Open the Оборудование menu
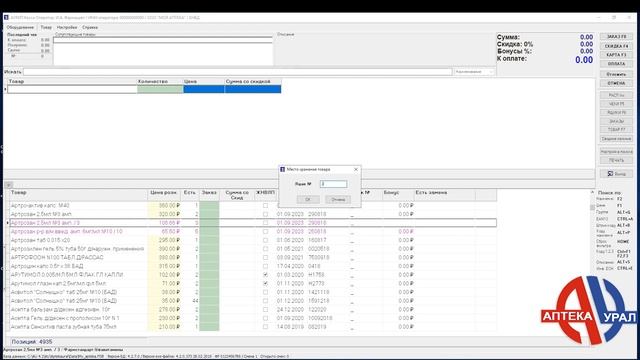The height and width of the screenshot is (360, 640). [20, 27]
